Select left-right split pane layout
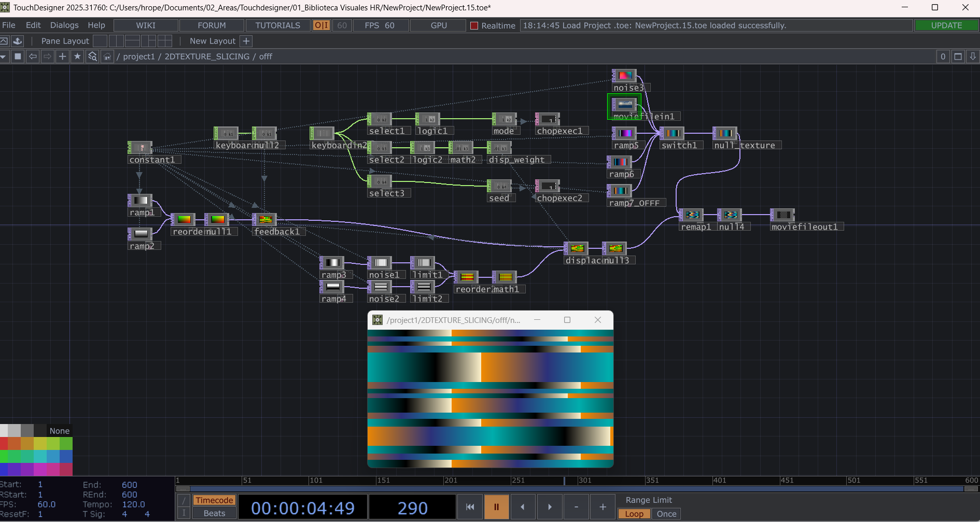Screen dimensions: 980x522 coord(117,41)
